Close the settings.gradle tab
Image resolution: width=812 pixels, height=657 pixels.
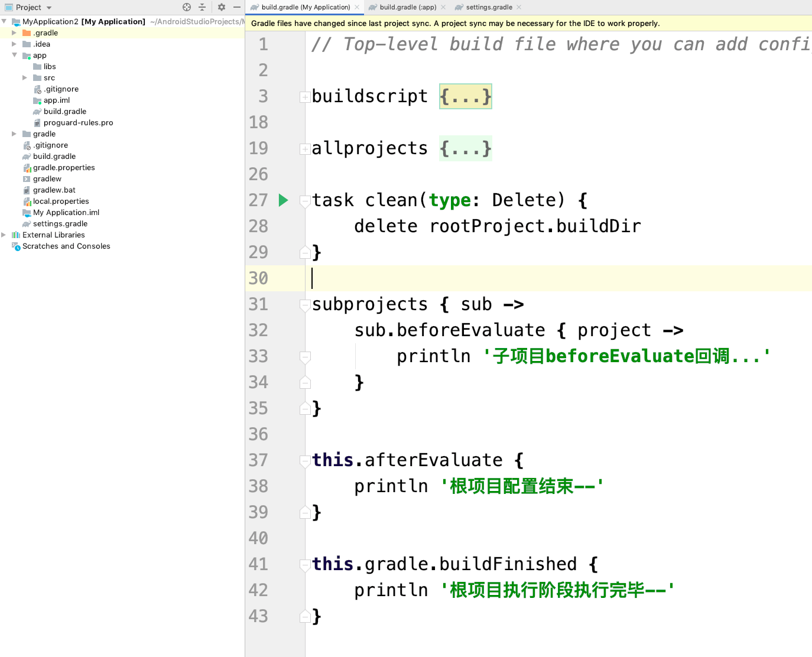[519, 7]
